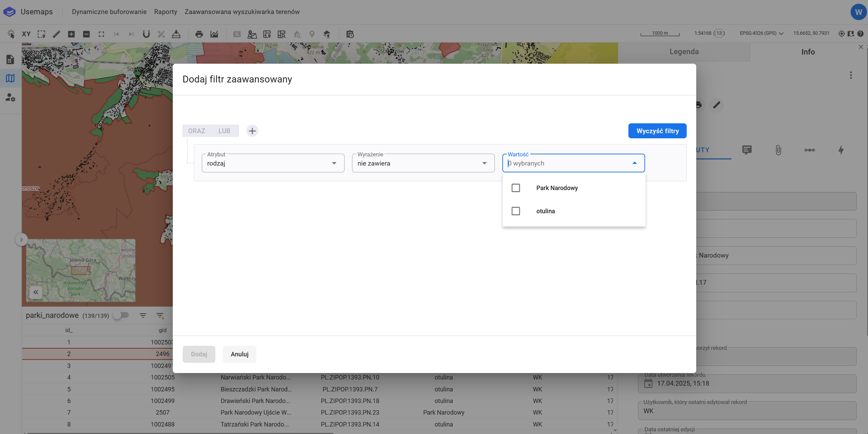Viewport: 868px width, 434px height.
Task: Open the Raporty menu
Action: coord(166,12)
